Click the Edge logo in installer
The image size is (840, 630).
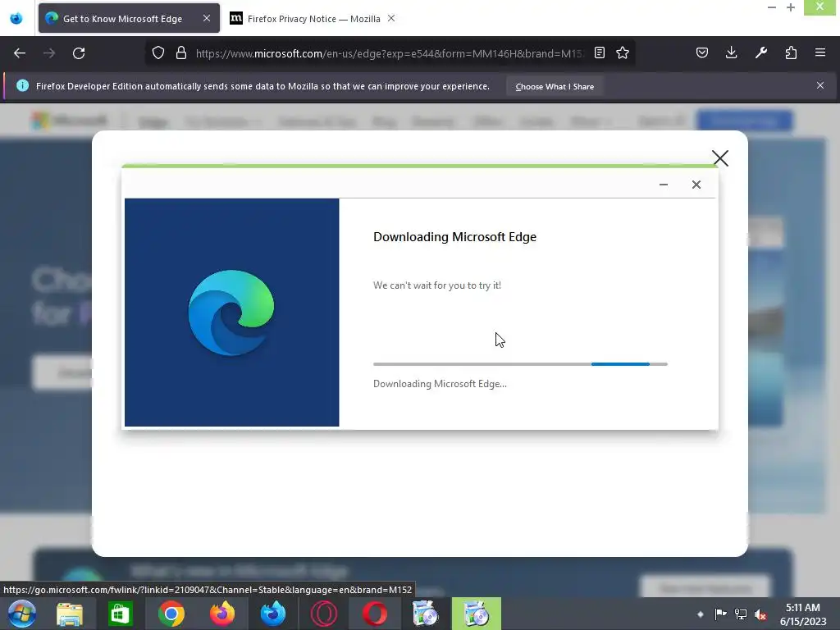(x=231, y=313)
